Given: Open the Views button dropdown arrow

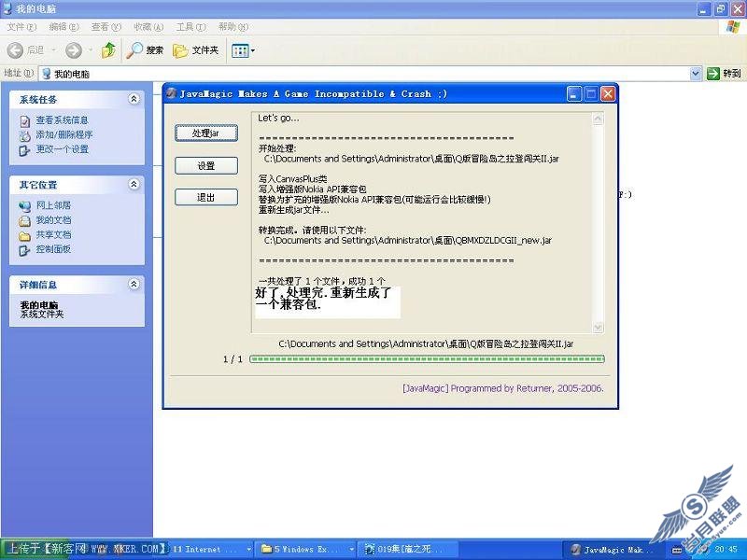Looking at the screenshot, I should click(252, 50).
